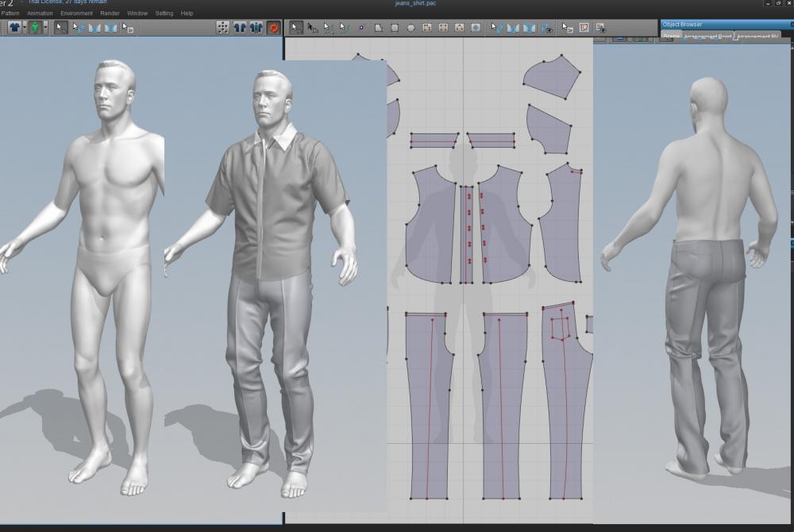Select the 2D pattern edit arrow tool
Viewport: 794px width, 532px height.
click(x=296, y=27)
